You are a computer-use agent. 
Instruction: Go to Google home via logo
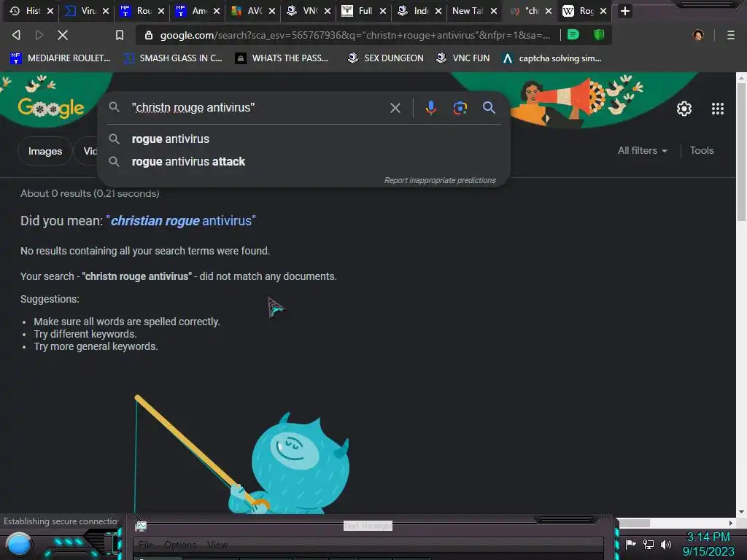point(51,108)
